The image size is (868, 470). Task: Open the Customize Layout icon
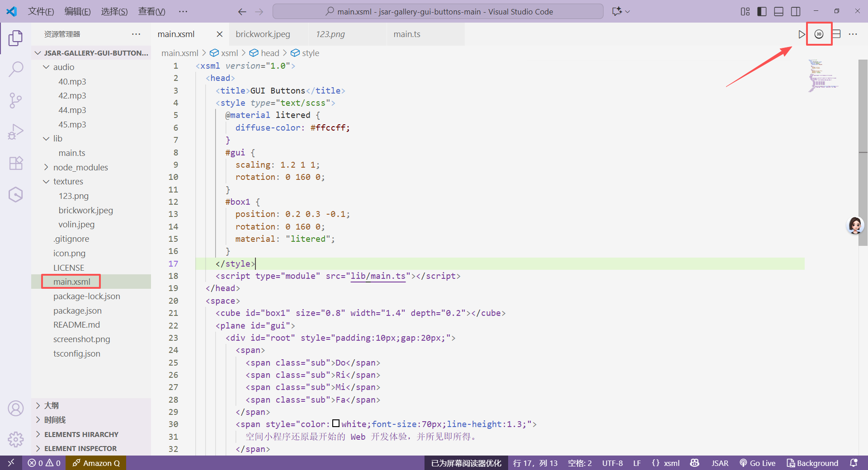click(x=745, y=12)
